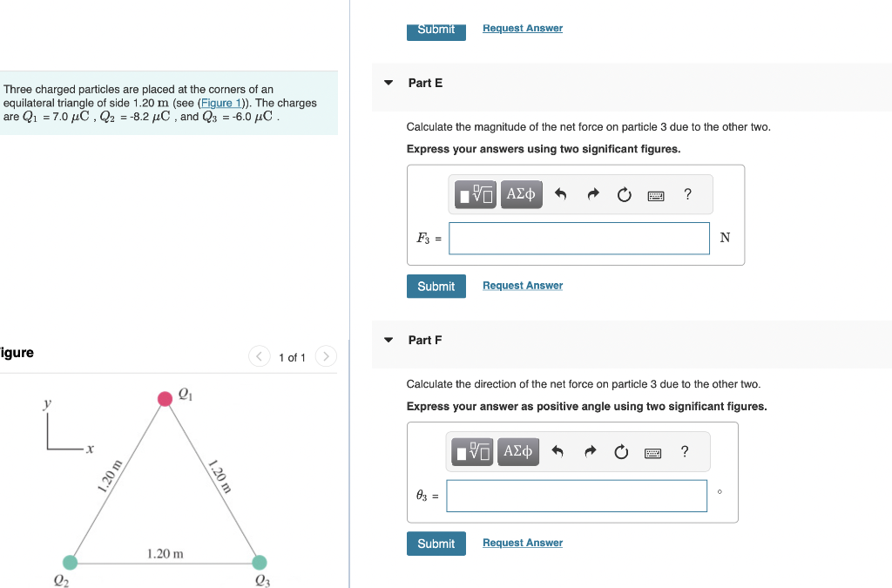
Task: Collapse the Part E section
Action: click(x=388, y=82)
